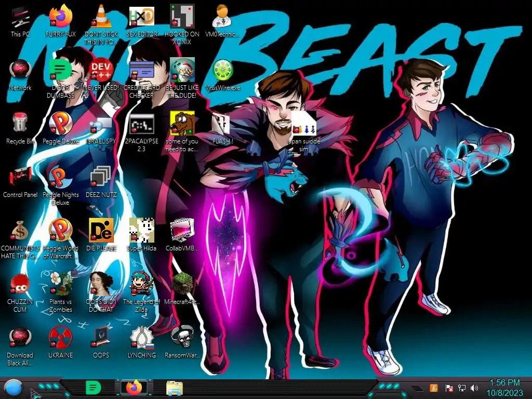532x399 pixels.
Task: Open the volume speaker tray icon
Action: [474, 388]
